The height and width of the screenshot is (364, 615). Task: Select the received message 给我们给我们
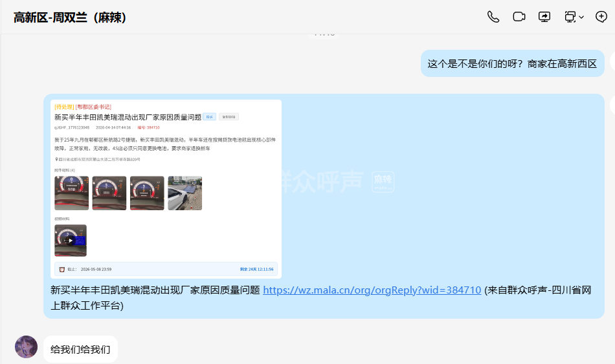tap(80, 349)
